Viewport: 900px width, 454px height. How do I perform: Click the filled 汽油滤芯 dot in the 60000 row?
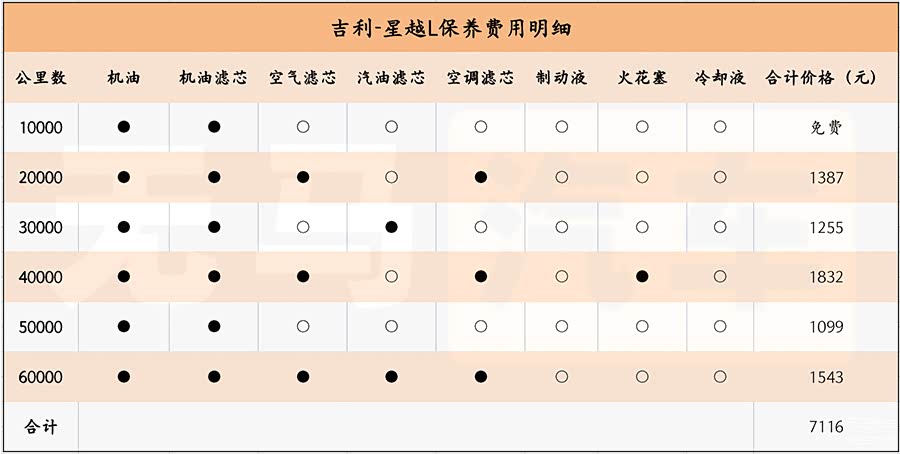pos(391,377)
